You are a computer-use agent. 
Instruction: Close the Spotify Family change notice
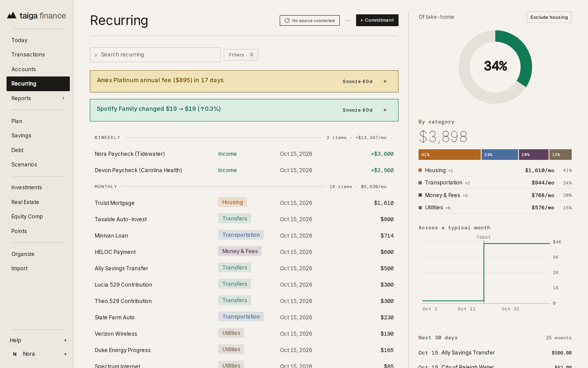coord(385,110)
